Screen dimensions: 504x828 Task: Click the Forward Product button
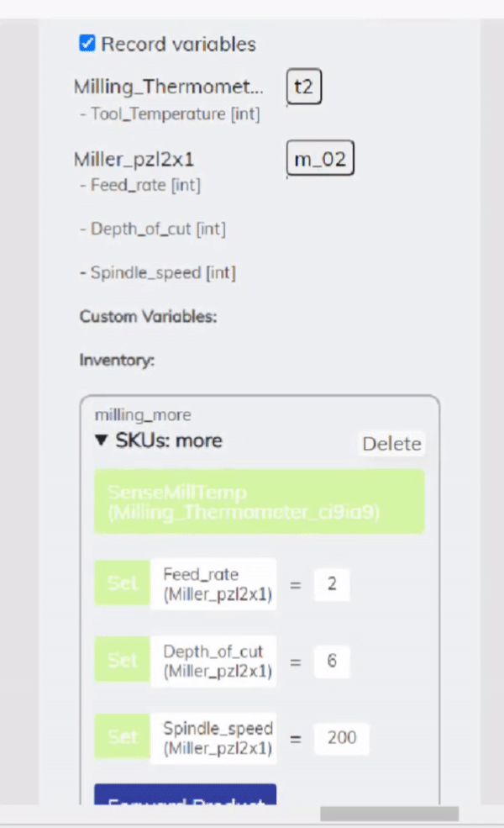[x=185, y=797]
